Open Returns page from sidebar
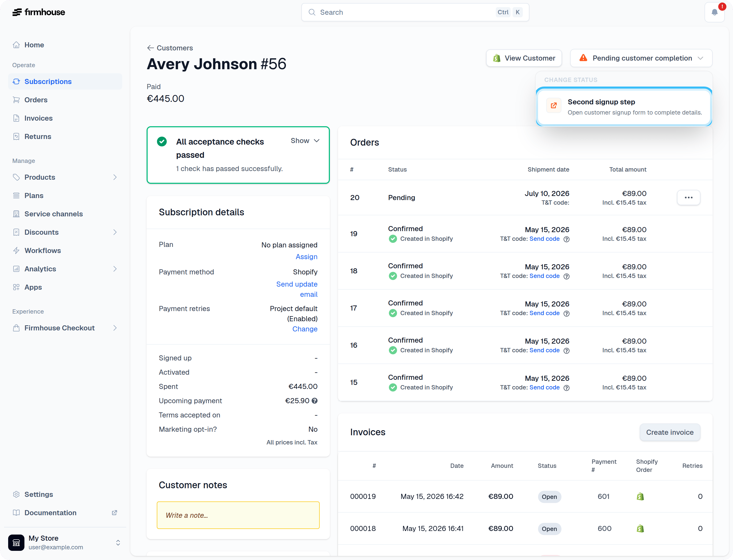 pyautogui.click(x=65, y=137)
